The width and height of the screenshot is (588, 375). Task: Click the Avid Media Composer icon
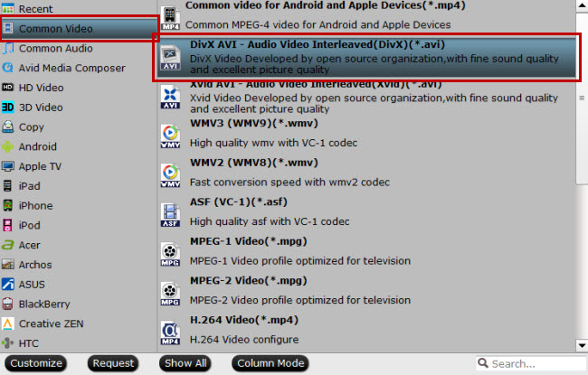point(8,68)
